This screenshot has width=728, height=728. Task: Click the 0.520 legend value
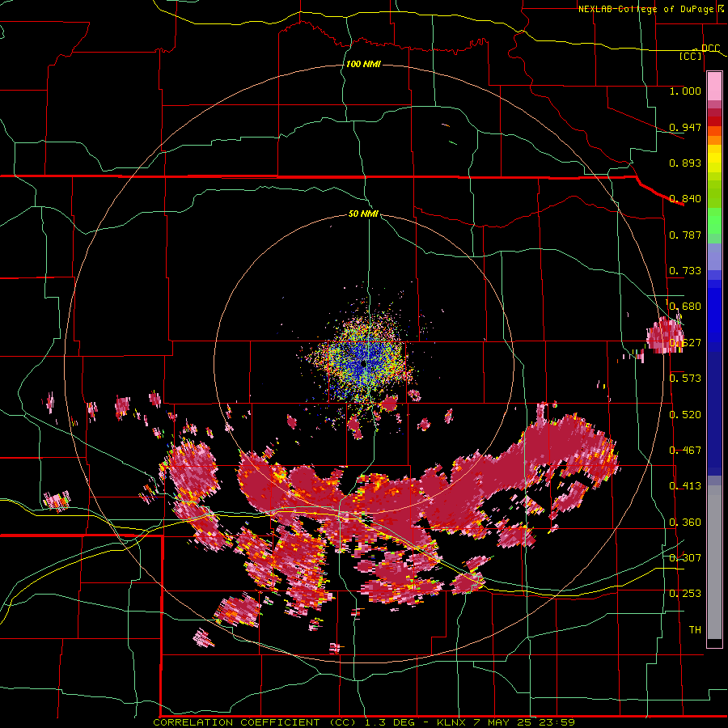pos(685,415)
